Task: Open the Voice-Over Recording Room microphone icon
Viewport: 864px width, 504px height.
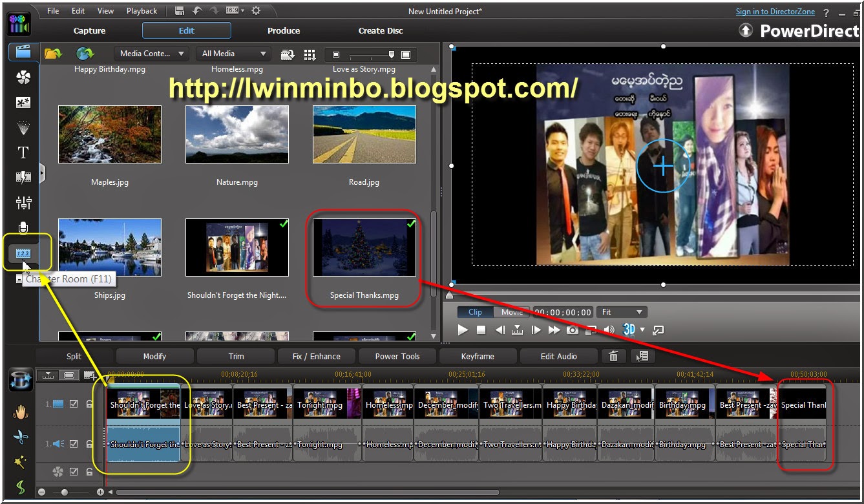Action: pyautogui.click(x=23, y=227)
